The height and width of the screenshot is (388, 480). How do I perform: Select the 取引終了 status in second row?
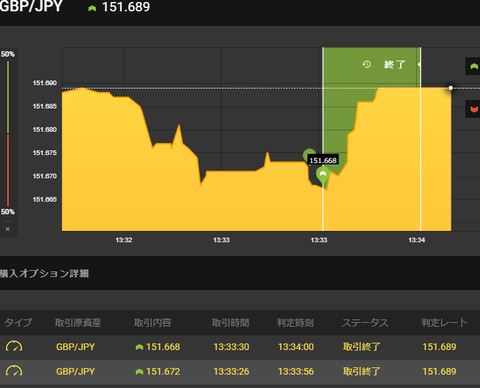pyautogui.click(x=362, y=372)
